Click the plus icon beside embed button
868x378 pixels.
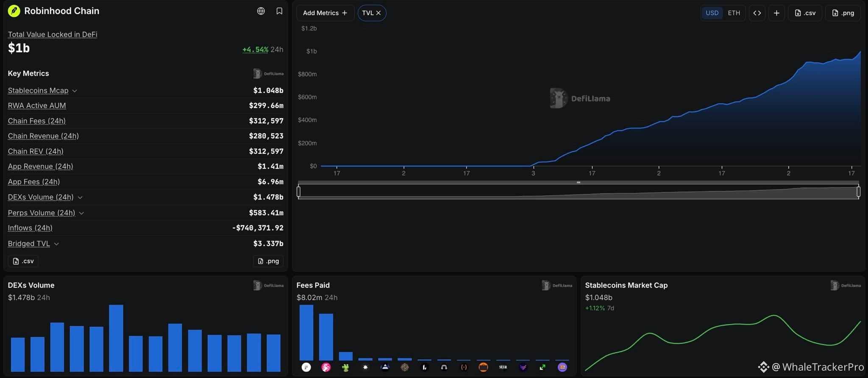776,13
